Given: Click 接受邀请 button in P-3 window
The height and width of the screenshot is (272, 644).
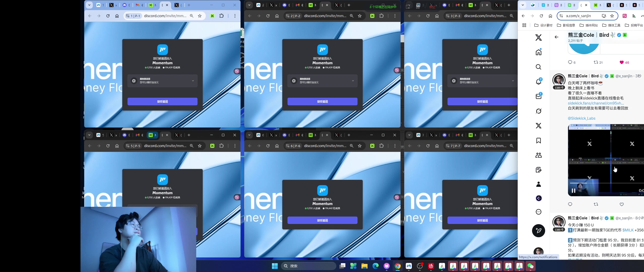Looking at the screenshot, I should (x=482, y=101).
